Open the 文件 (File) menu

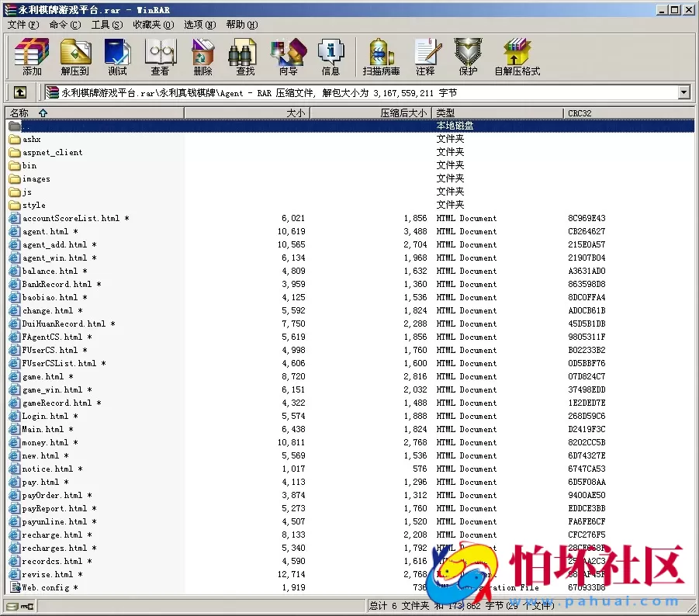(x=23, y=24)
